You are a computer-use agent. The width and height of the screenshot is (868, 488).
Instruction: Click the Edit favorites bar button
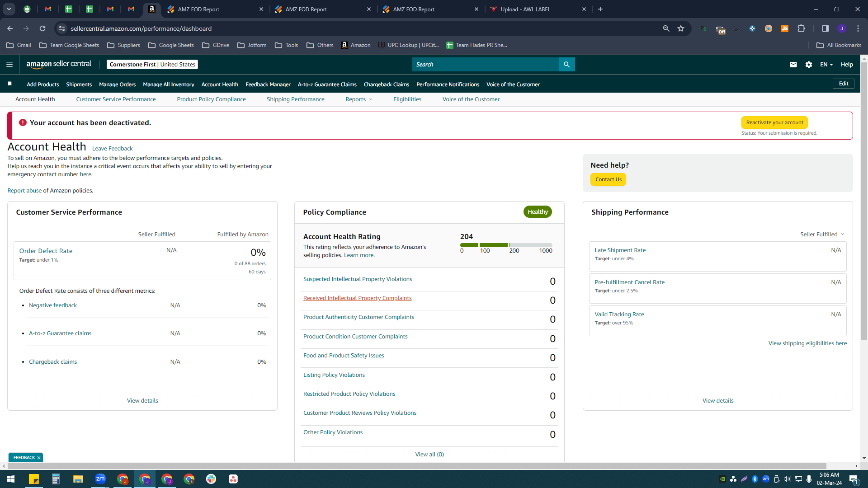click(844, 84)
